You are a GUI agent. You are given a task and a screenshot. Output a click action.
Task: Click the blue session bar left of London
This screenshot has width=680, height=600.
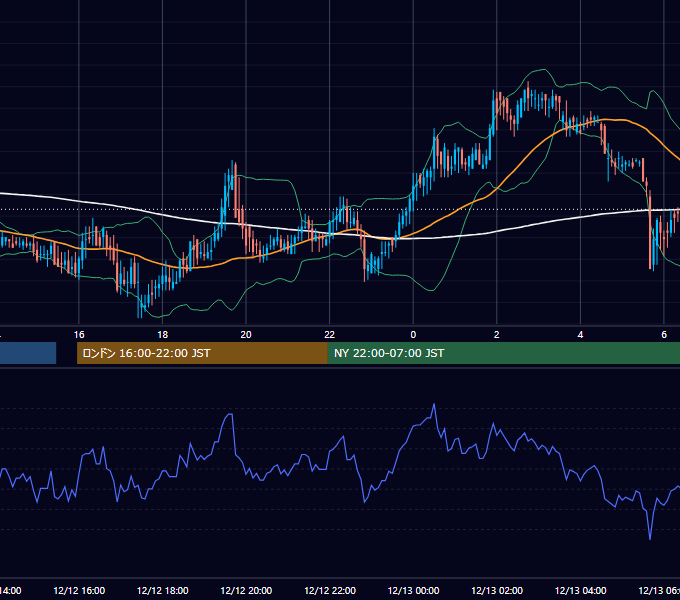(x=28, y=353)
